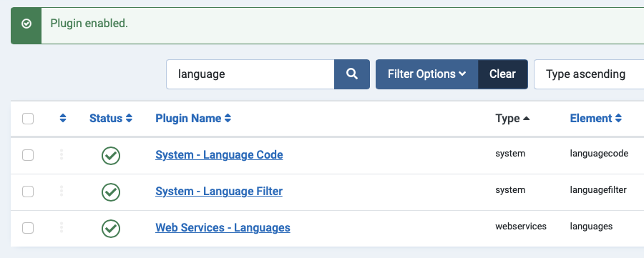644x258 pixels.
Task: Toggle status icon for System - Language Code
Action: [111, 156]
